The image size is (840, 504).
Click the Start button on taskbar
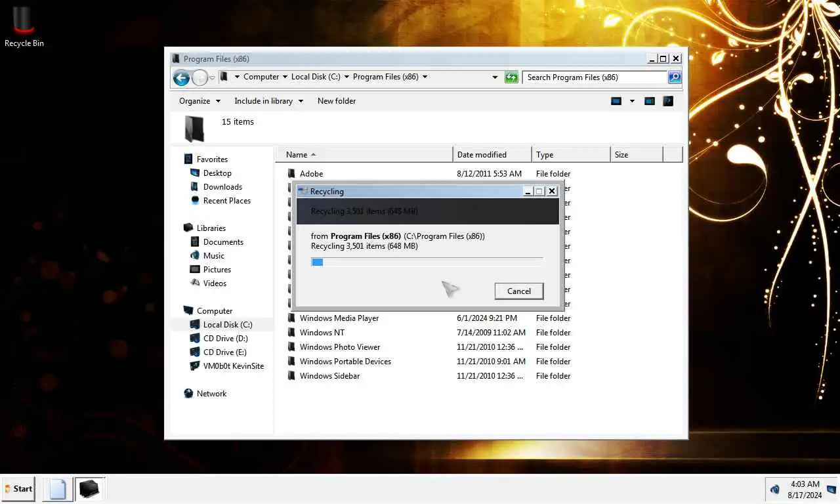coord(18,489)
